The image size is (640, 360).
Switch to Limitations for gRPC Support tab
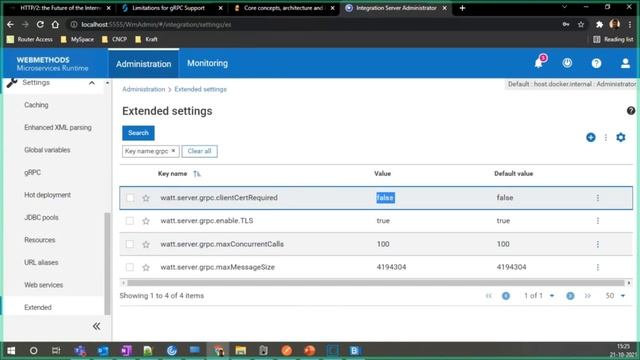point(168,8)
